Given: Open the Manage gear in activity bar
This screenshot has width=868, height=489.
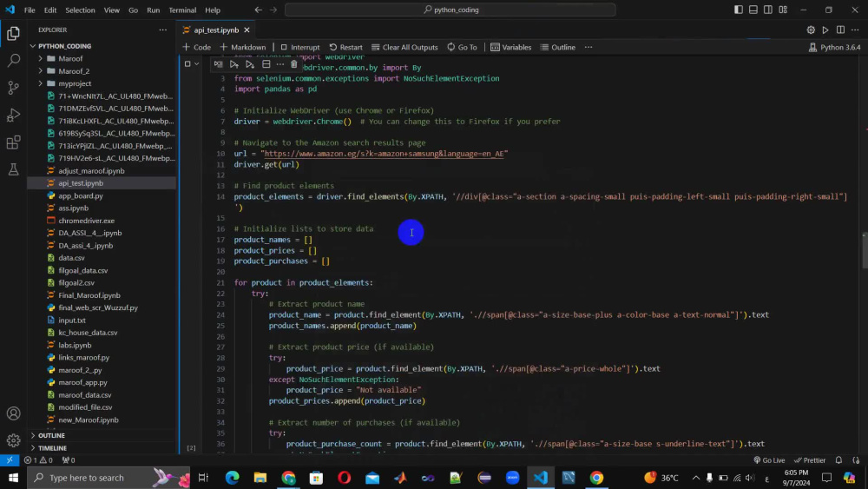Looking at the screenshot, I should tap(13, 440).
